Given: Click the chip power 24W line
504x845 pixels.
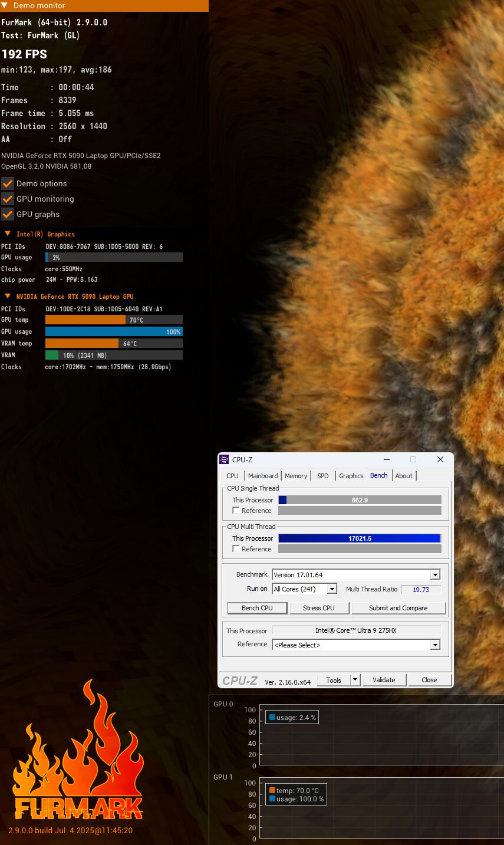Looking at the screenshot, I should (50, 280).
